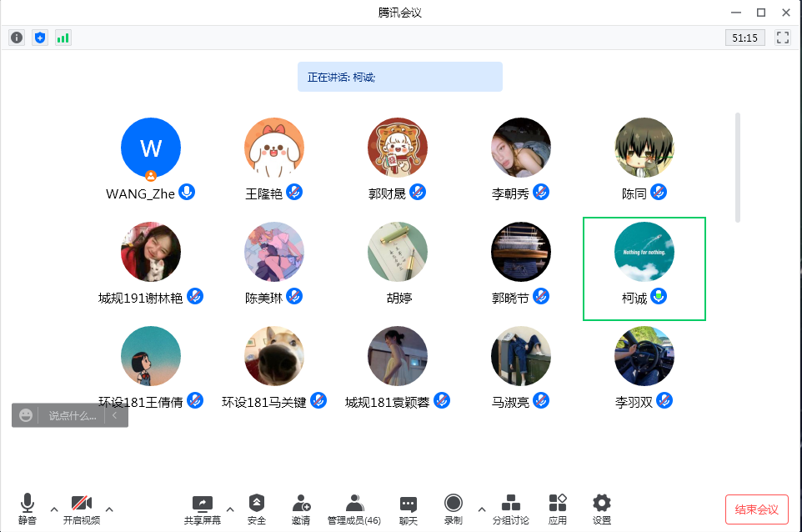802x532 pixels.
Task: Expand audio options arrow beside 静音
Action: click(54, 509)
